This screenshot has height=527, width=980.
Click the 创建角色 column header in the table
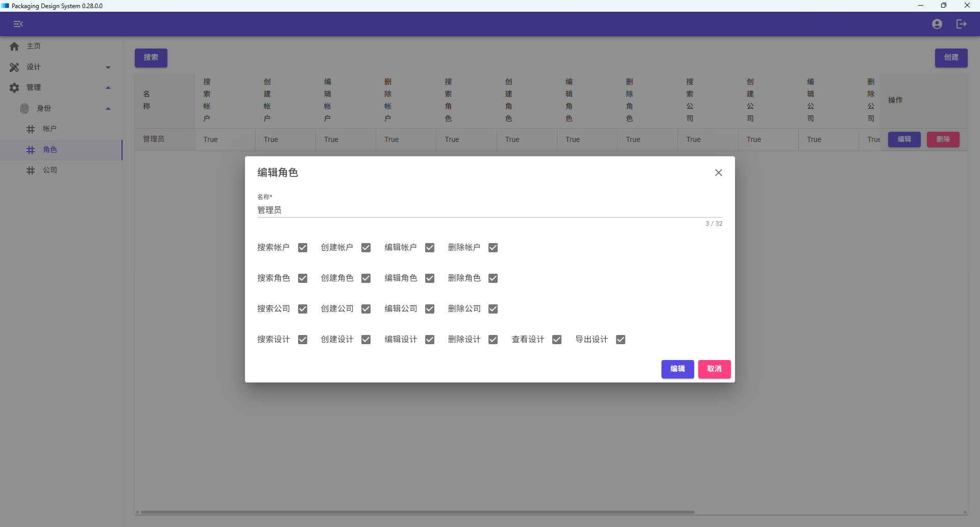pos(527,101)
